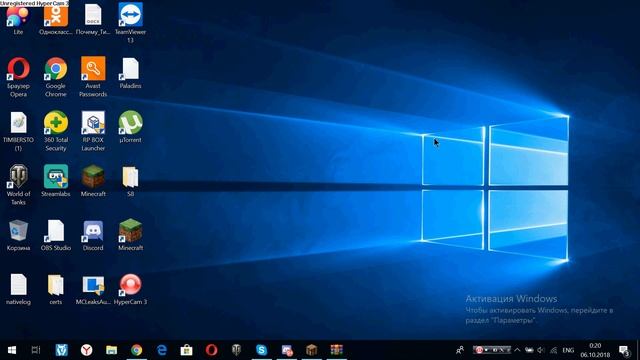Open the Opera browser desktop shortcut
640x360 pixels.
tap(18, 77)
